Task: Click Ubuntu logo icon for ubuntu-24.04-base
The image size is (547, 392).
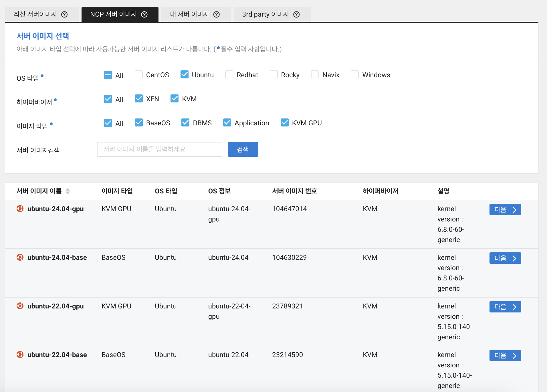Action: tap(20, 257)
